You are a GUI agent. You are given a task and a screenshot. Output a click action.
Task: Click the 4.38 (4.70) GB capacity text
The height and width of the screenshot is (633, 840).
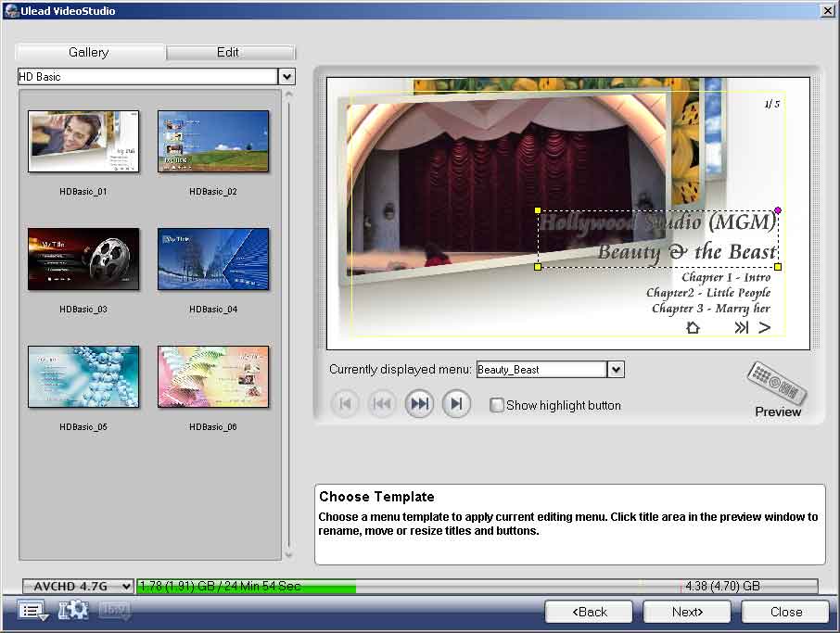pos(722,587)
